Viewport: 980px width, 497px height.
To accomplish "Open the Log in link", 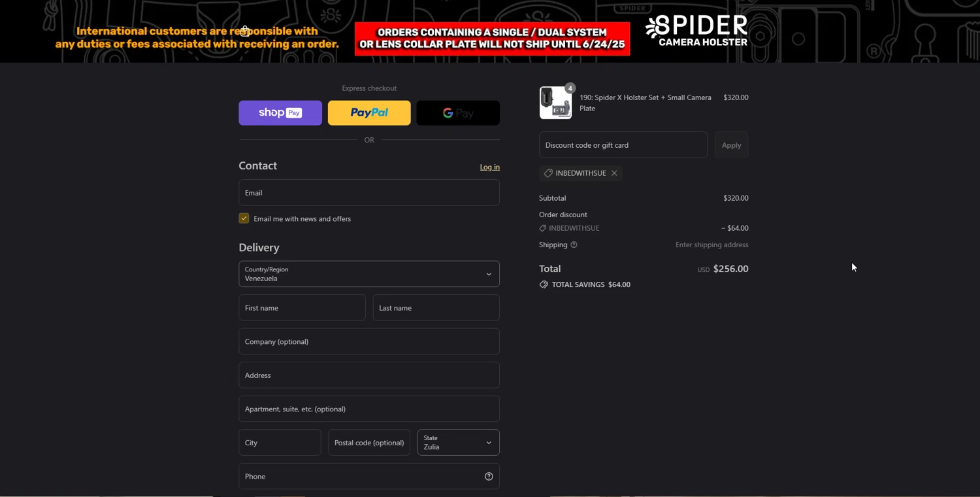I will pos(489,167).
